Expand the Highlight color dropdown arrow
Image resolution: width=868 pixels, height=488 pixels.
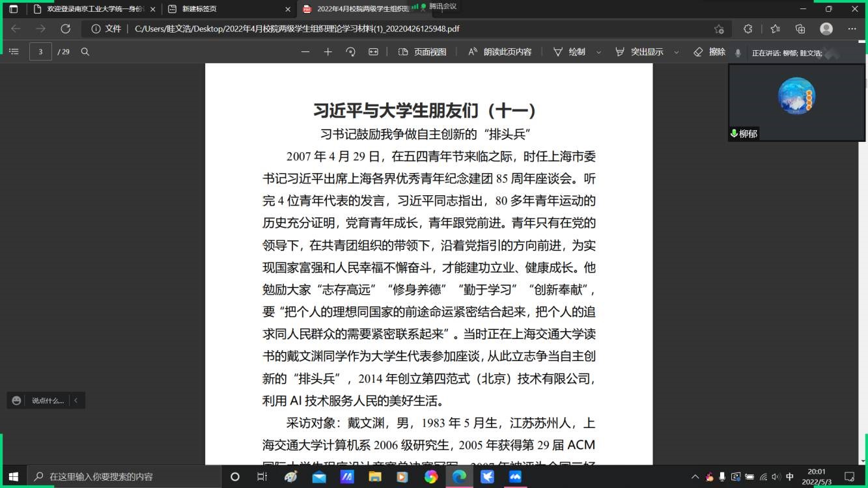point(677,52)
